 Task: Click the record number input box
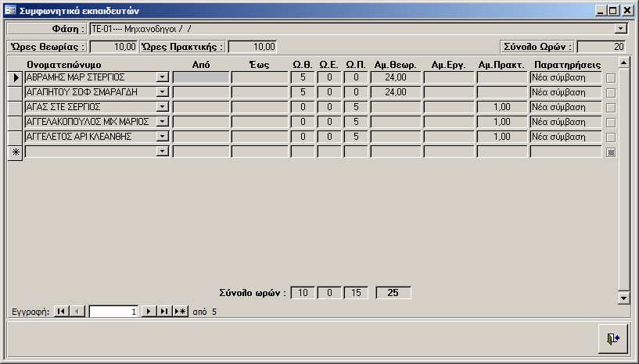coord(114,311)
